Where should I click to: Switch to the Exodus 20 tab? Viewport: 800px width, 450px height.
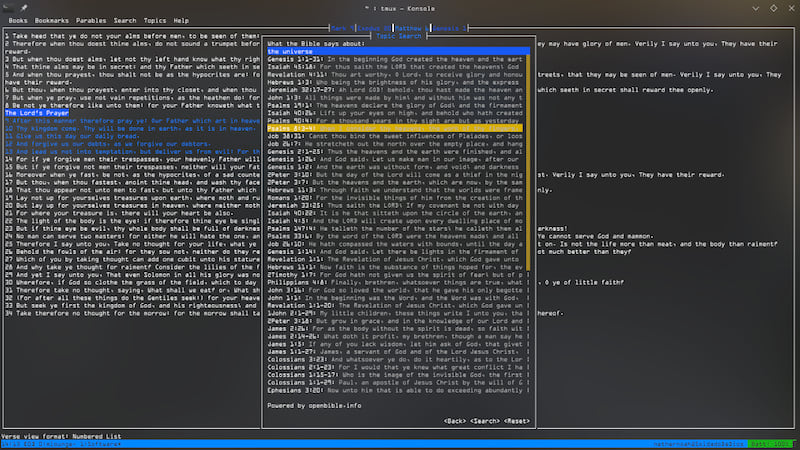(374, 29)
